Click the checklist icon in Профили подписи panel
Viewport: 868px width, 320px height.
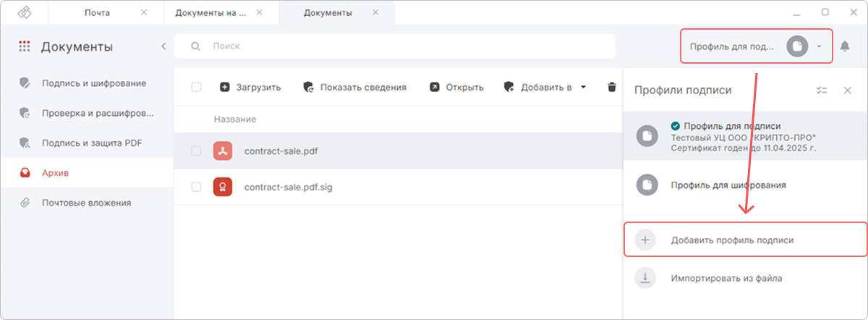[x=821, y=90]
